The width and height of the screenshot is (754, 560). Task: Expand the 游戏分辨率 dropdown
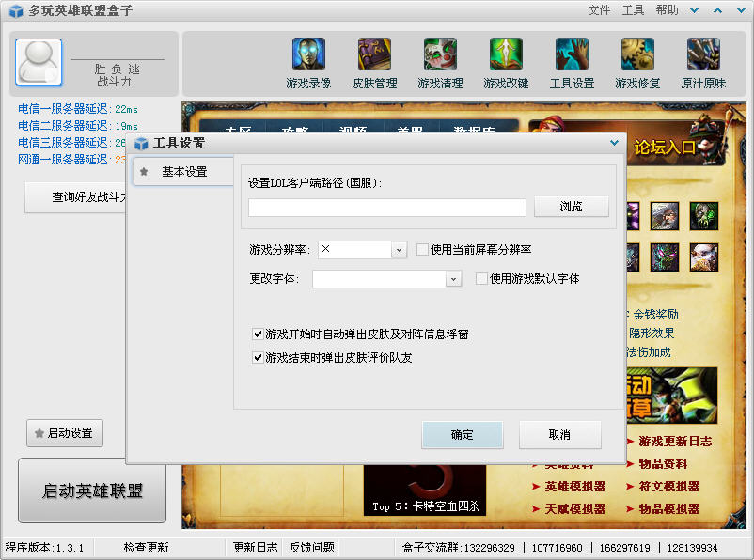point(400,250)
